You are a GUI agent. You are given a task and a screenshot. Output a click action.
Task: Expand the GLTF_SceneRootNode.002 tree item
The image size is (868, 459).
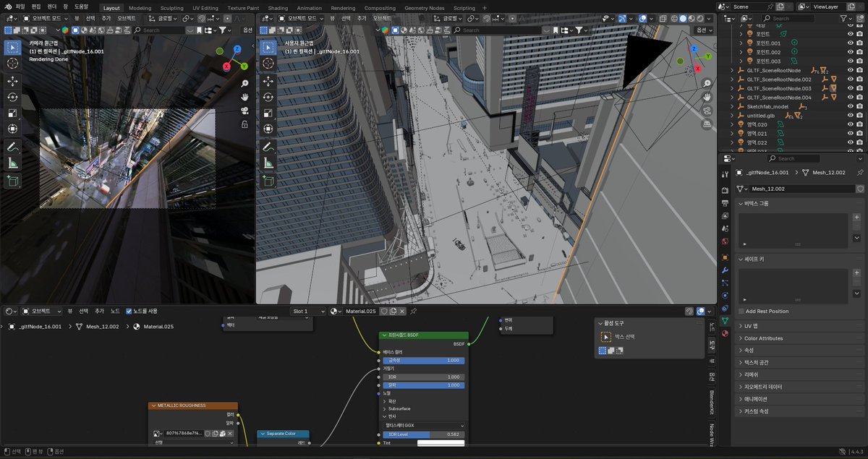pyautogui.click(x=732, y=80)
